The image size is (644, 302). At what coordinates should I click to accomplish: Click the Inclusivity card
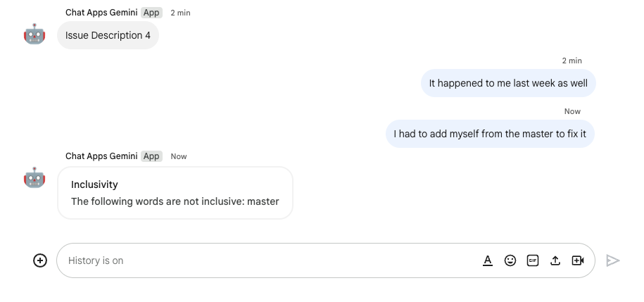point(175,193)
